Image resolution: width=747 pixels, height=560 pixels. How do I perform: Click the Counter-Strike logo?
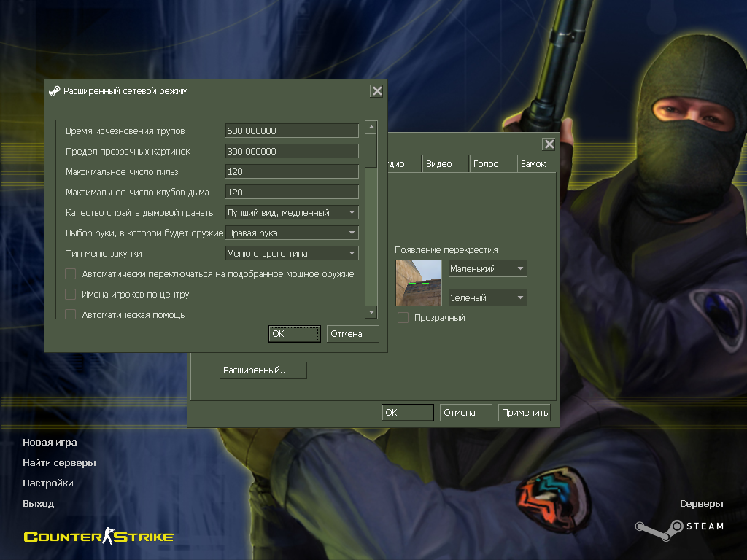[98, 537]
